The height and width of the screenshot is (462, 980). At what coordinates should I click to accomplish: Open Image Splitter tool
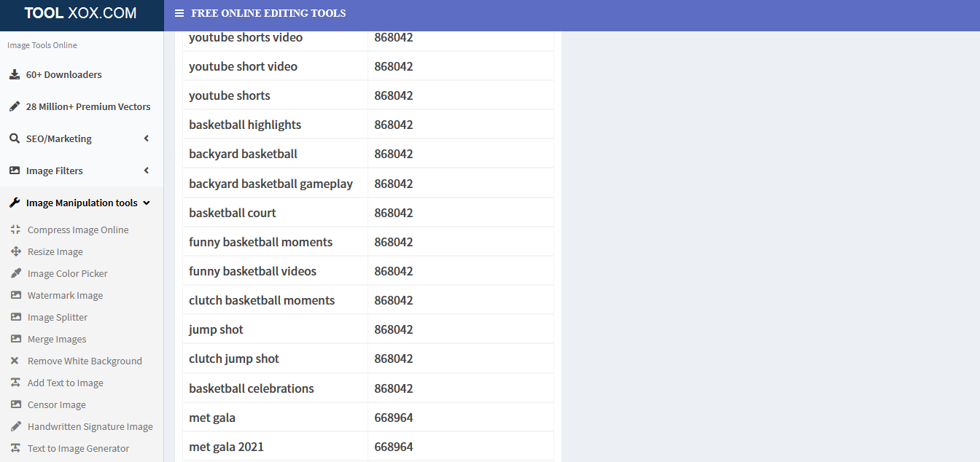coord(58,317)
